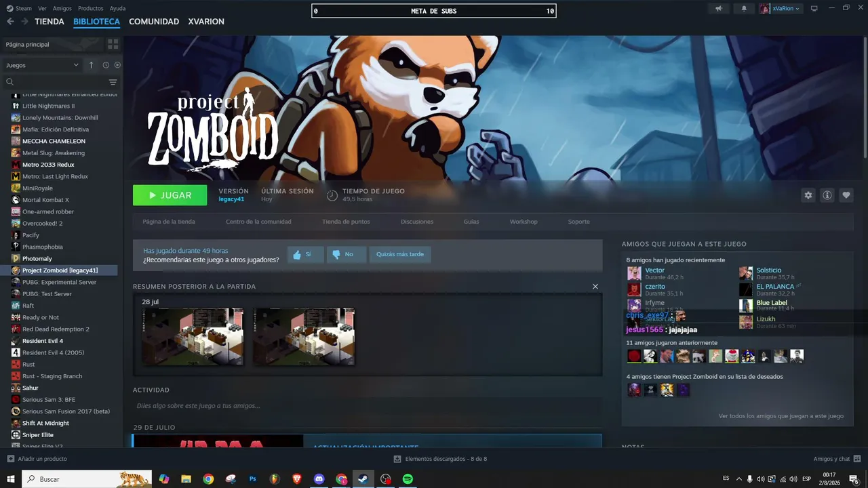Toggle Project Zomboid as favorite with heart
The width and height of the screenshot is (868, 488).
pyautogui.click(x=846, y=195)
